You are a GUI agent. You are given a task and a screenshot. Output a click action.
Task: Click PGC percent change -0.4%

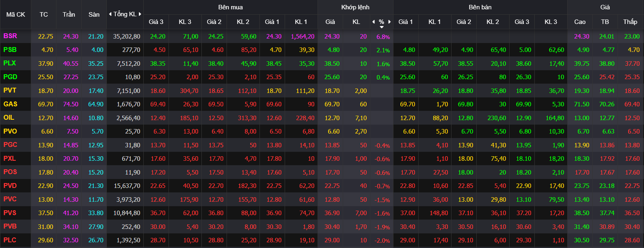tap(382, 146)
